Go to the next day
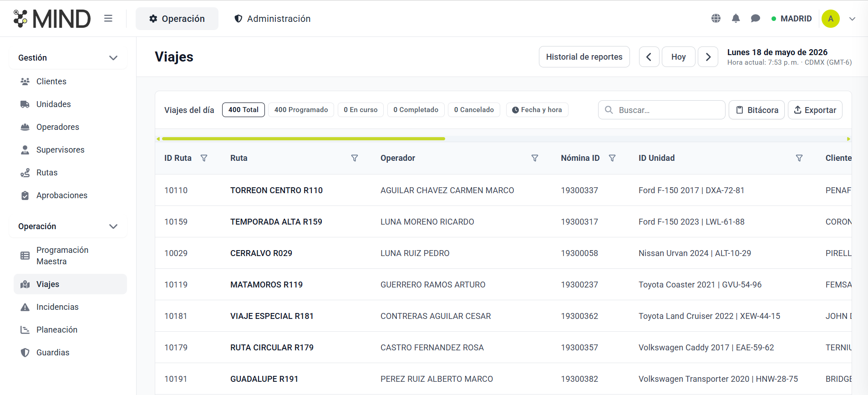Screen dimensions: 868x395 (708, 57)
